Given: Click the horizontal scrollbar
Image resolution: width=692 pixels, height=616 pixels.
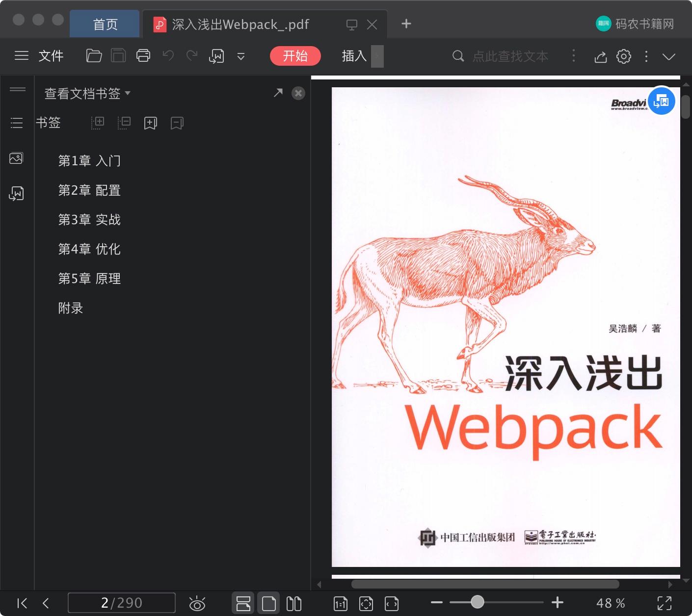Looking at the screenshot, I should 485,584.
